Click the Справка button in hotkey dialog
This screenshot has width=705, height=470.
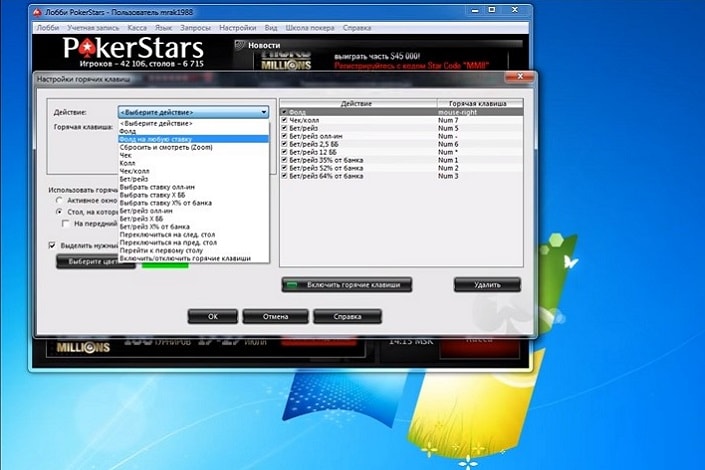click(x=348, y=317)
